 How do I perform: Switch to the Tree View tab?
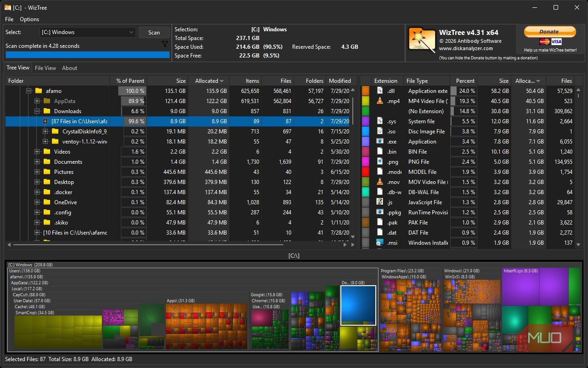(17, 68)
